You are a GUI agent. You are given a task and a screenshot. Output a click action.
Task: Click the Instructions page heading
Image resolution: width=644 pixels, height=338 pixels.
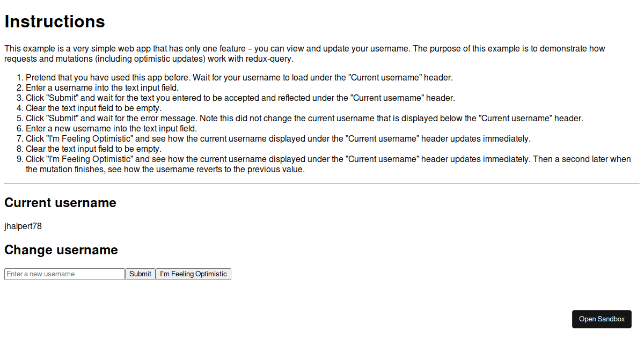coord(55,22)
